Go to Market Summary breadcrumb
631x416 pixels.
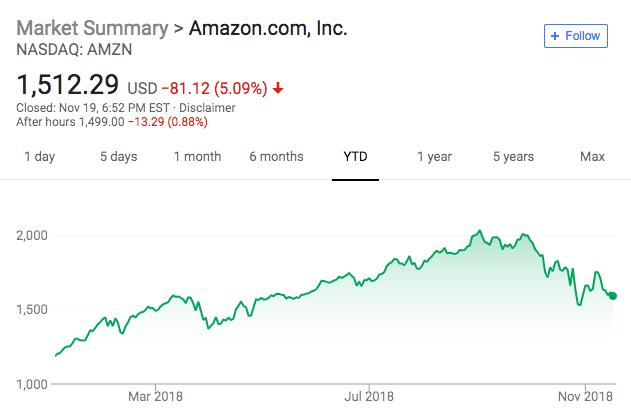point(92,28)
